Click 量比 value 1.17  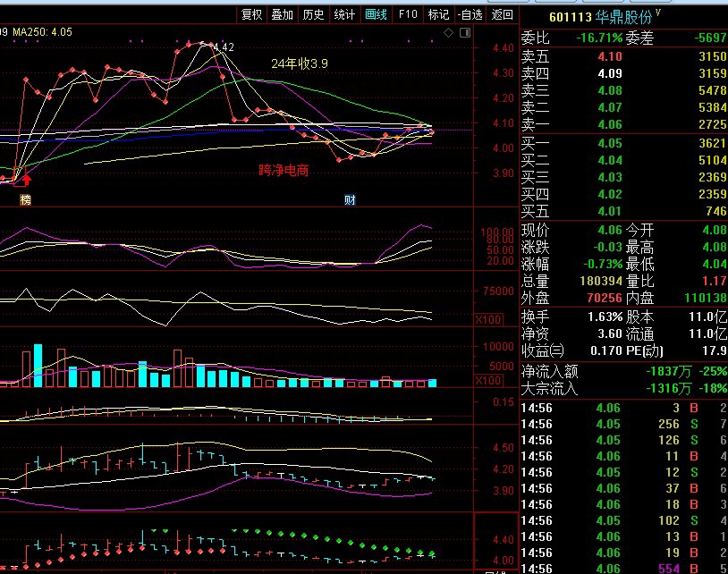(x=716, y=282)
